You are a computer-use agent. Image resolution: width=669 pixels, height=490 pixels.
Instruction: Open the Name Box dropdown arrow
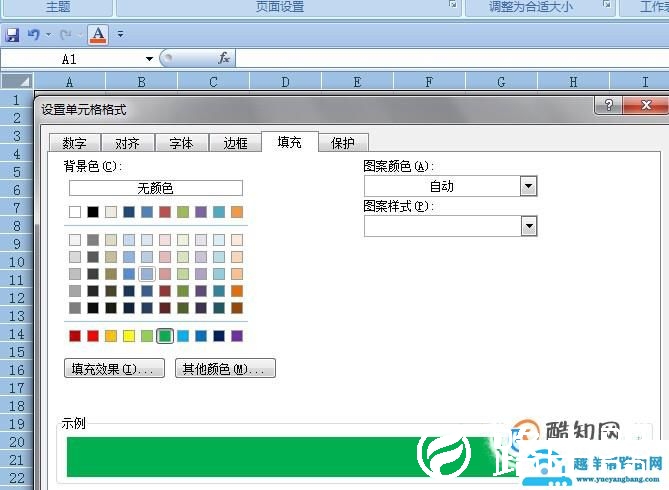(x=149, y=59)
